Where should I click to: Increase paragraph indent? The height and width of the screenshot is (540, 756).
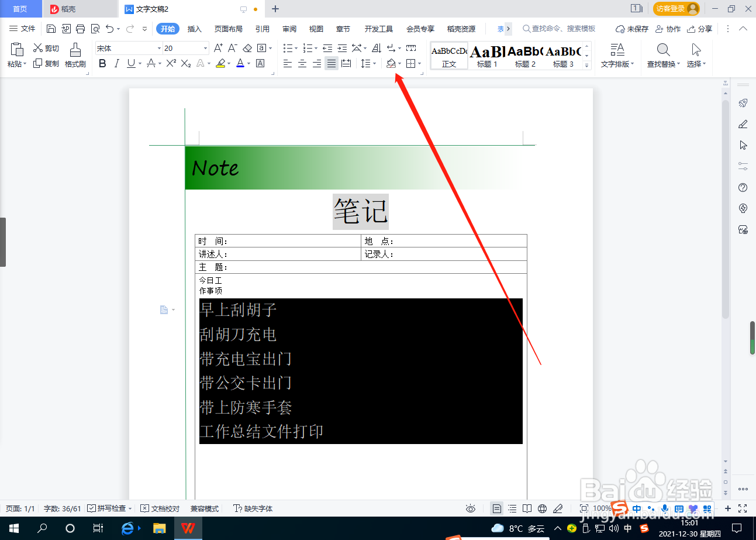pyautogui.click(x=342, y=48)
